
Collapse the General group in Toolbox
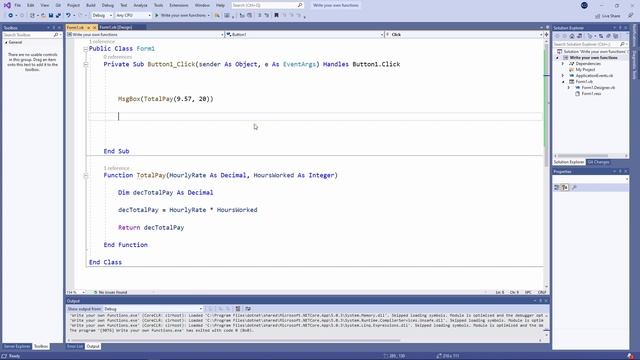[x=6, y=42]
